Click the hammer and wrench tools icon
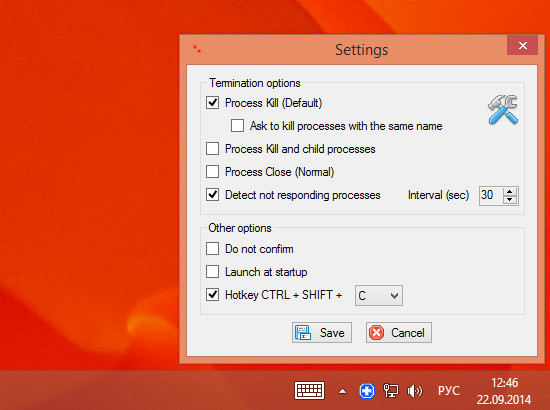This screenshot has height=410, width=550. click(503, 109)
